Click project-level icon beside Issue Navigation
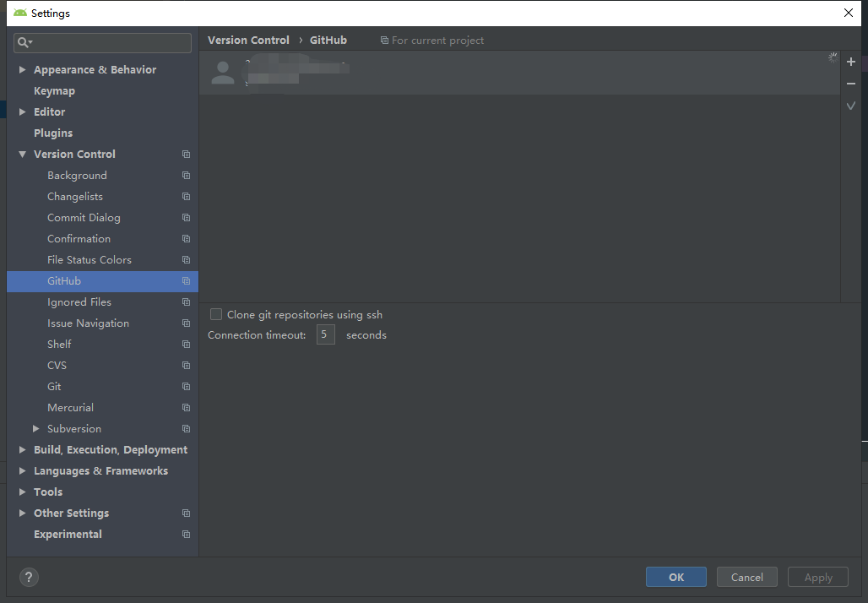Image resolution: width=868 pixels, height=603 pixels. coord(186,323)
